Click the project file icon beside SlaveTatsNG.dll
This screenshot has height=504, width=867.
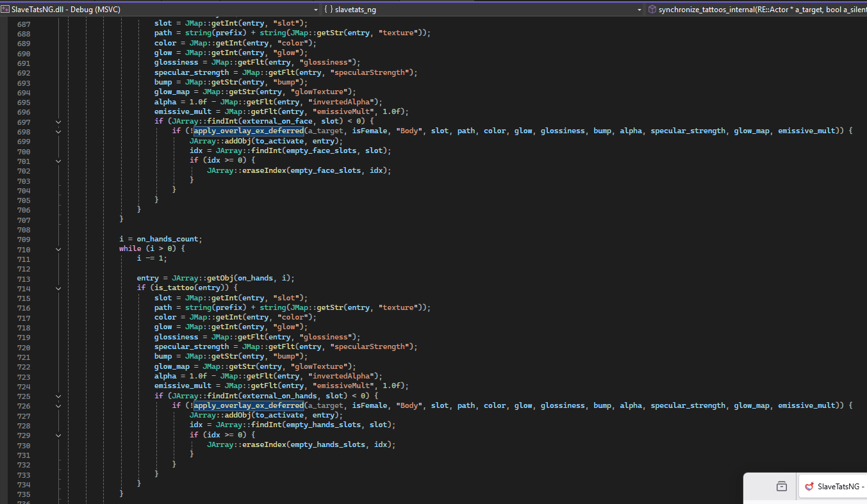coord(6,10)
